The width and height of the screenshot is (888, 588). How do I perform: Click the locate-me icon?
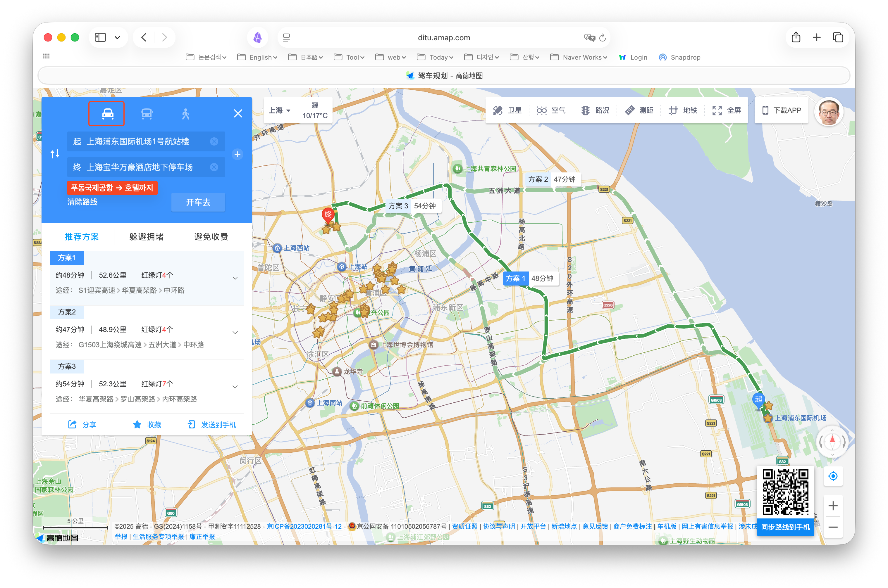coord(833,476)
